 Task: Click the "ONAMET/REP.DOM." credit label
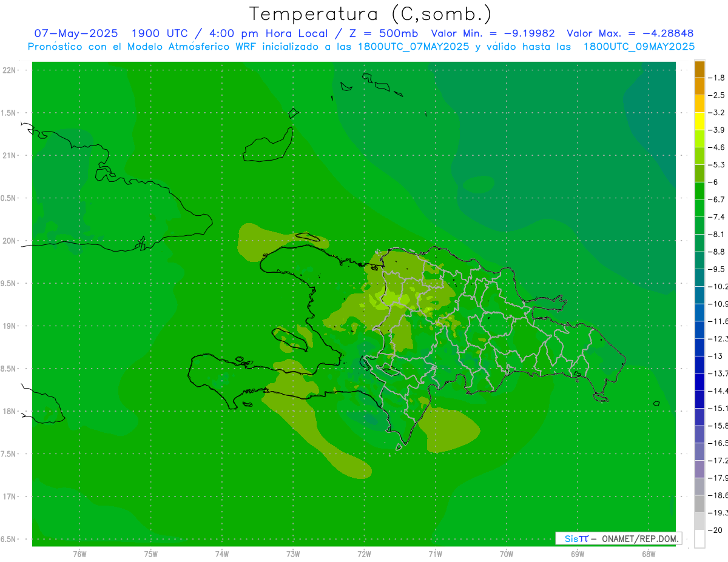[640, 538]
